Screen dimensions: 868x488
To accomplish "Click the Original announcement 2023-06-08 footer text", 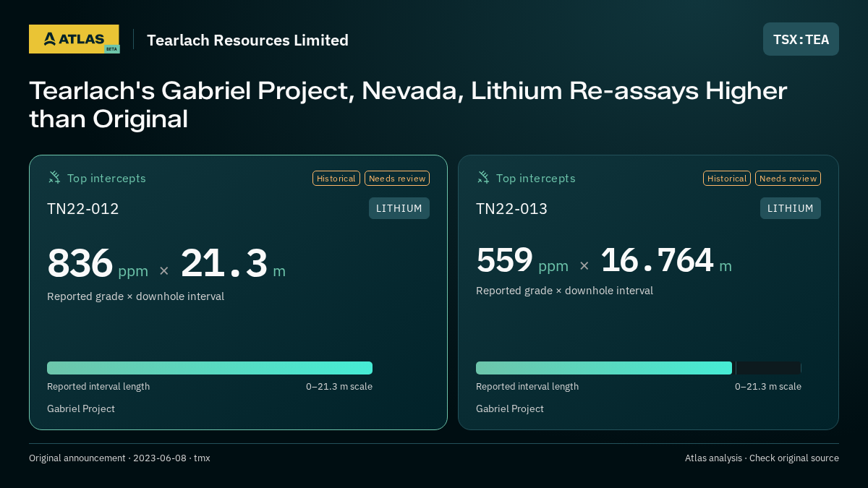I will [x=119, y=458].
